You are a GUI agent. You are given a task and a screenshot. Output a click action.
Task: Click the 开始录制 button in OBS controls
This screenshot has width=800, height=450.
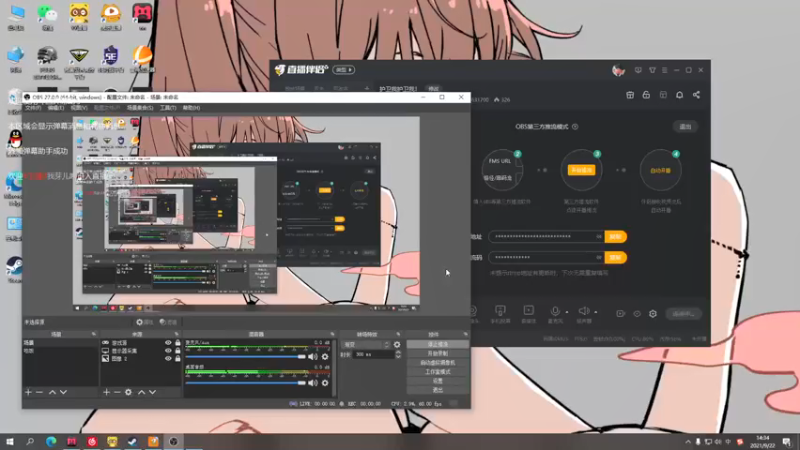pyautogui.click(x=438, y=354)
